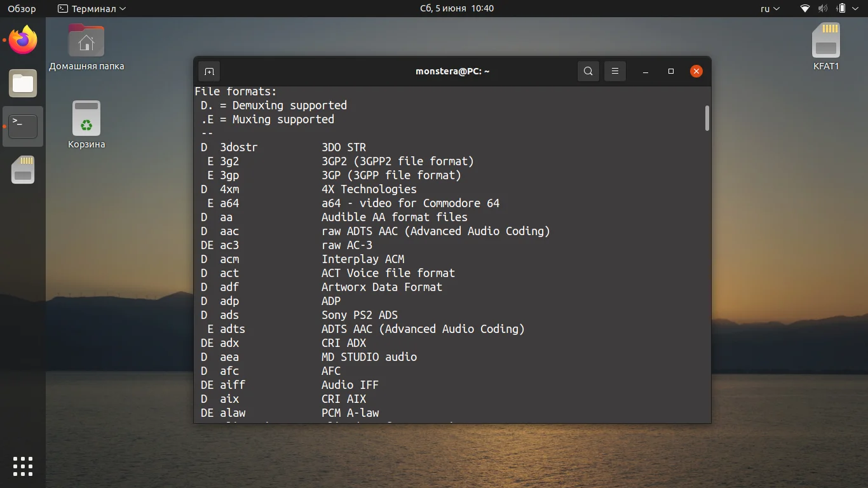
Task: Open the ru keyboard layout switcher
Action: [768, 8]
